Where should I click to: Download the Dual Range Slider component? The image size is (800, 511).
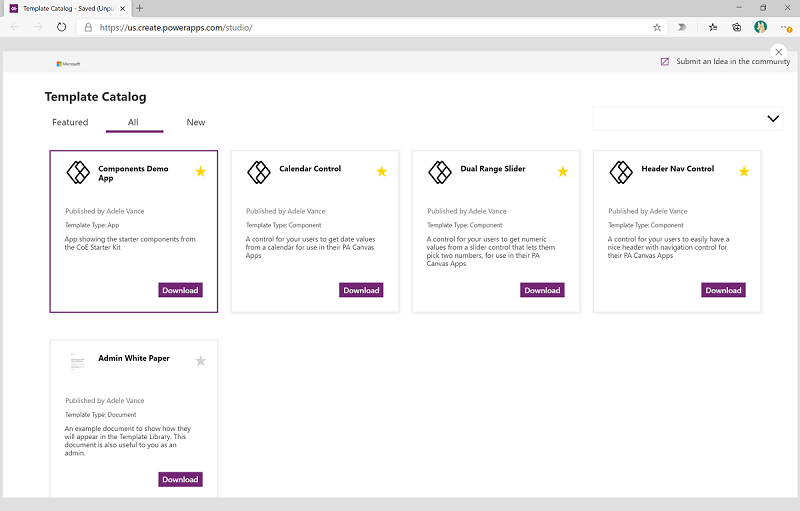point(542,290)
